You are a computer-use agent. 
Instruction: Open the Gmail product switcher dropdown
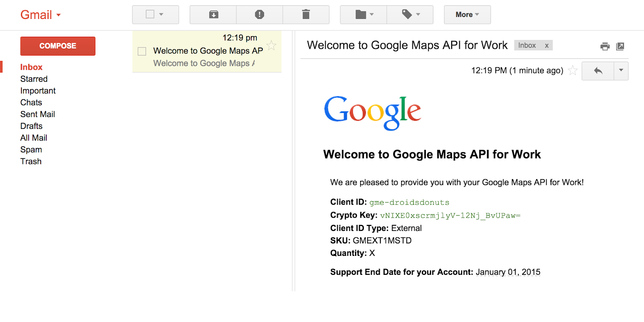(41, 15)
